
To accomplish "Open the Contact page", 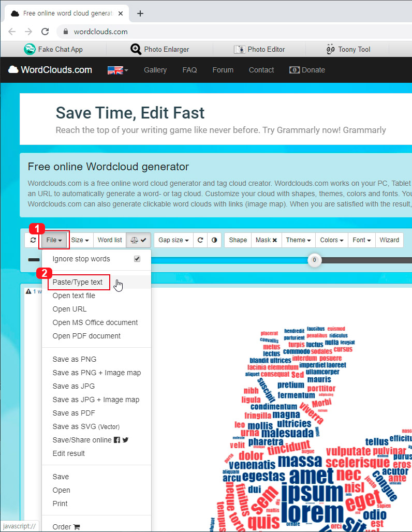I will coord(261,70).
